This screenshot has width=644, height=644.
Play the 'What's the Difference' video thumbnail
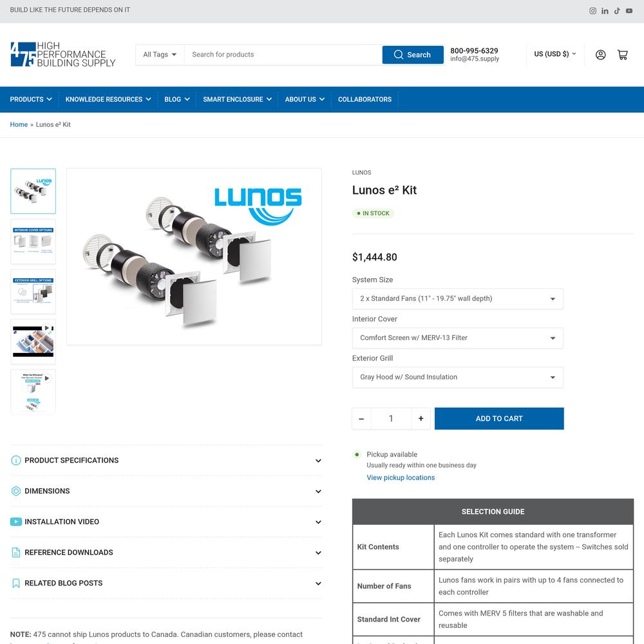click(33, 392)
